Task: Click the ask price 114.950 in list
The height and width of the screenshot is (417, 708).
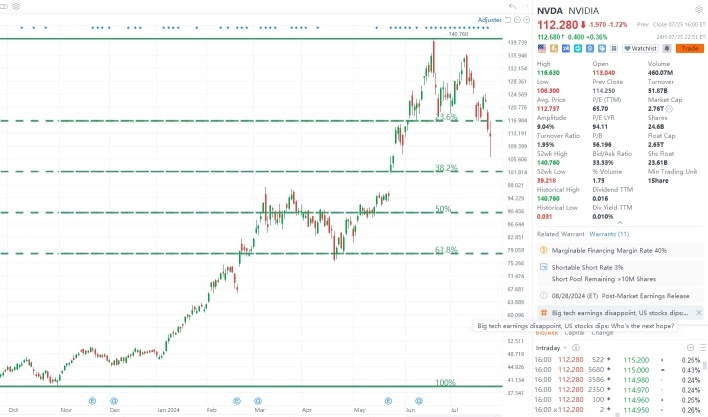Action: point(636,410)
